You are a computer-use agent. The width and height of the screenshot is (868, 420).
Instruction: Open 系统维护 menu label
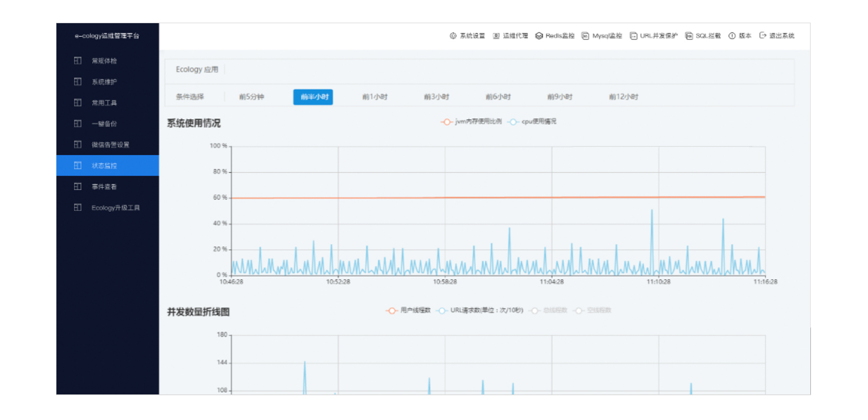coord(104,81)
